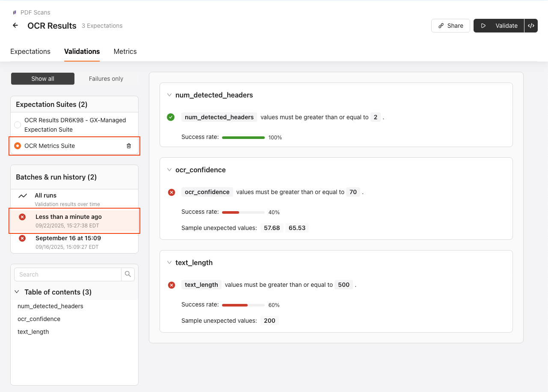Viewport: 548px width, 392px height.
Task: Click the back arrow next to OCR Results
Action: tap(15, 26)
